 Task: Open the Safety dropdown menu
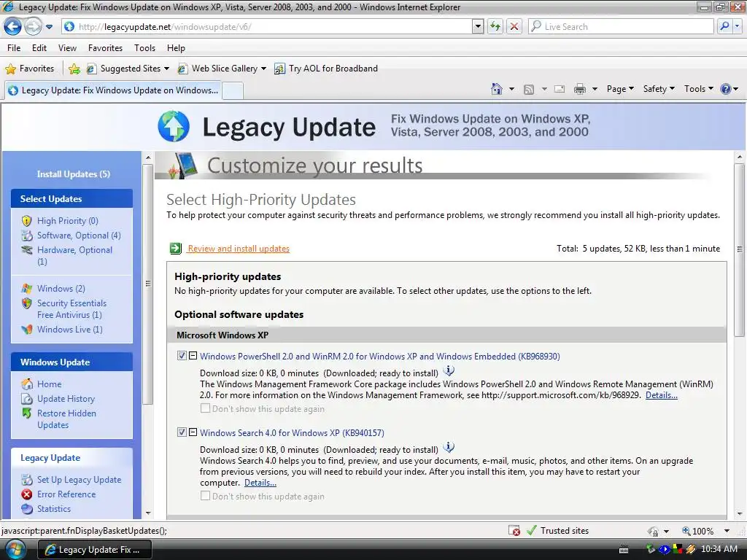pyautogui.click(x=659, y=89)
